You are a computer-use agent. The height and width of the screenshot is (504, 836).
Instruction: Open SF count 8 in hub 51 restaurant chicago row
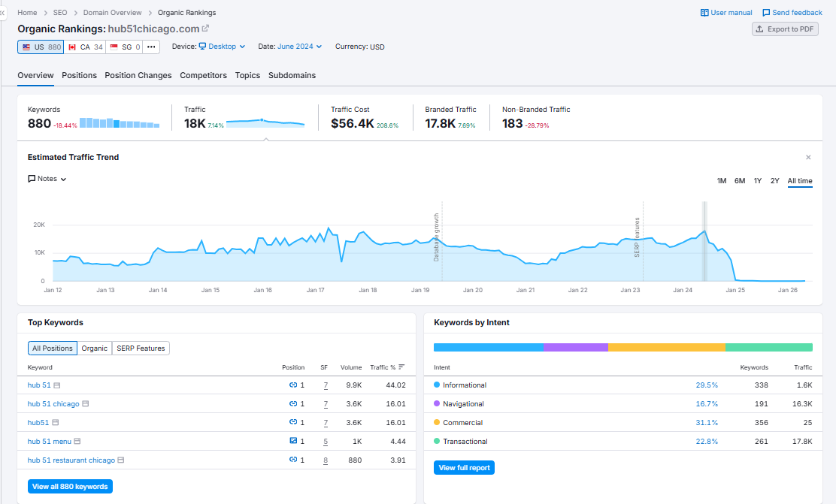pos(326,460)
